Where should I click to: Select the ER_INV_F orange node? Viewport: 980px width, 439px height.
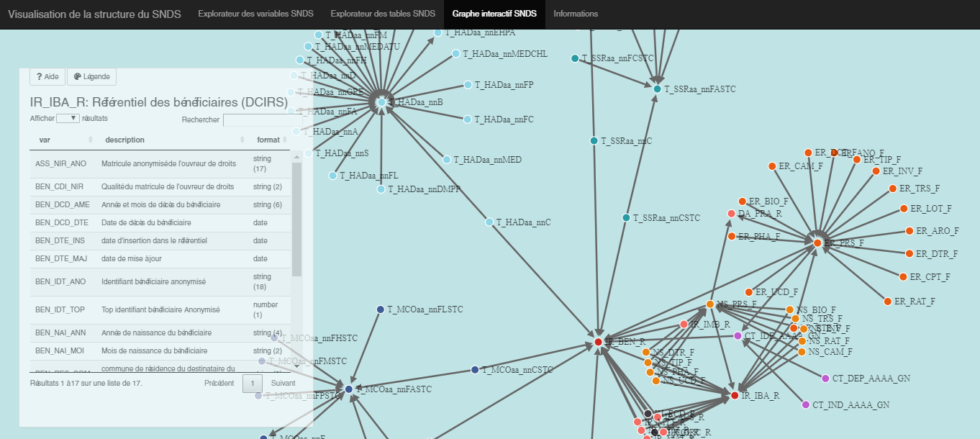coord(876,171)
